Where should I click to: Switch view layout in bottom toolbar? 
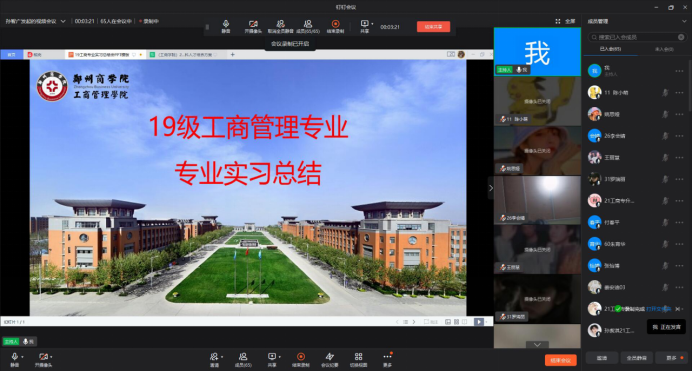pyautogui.click(x=358, y=360)
